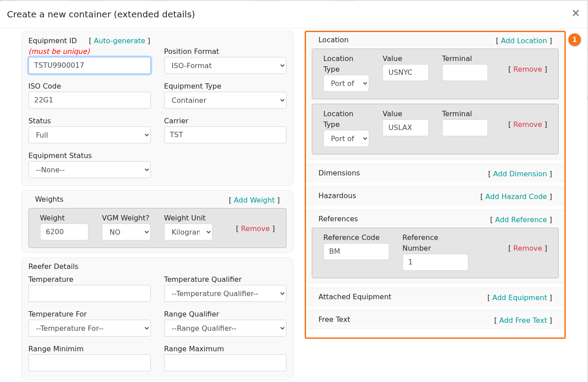This screenshot has height=382, width=588.
Task: Remove the BM reference entry
Action: [x=528, y=248]
